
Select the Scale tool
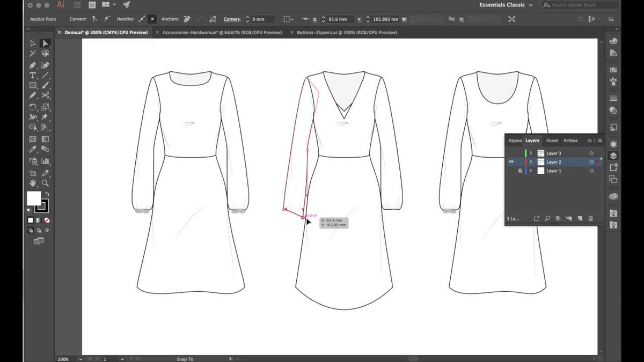[46, 107]
